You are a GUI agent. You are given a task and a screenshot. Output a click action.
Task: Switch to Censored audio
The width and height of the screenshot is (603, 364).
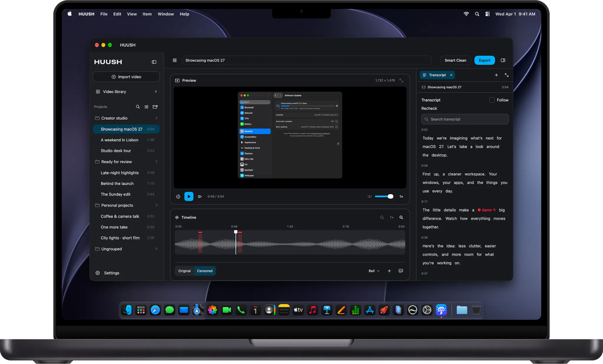pyautogui.click(x=205, y=271)
